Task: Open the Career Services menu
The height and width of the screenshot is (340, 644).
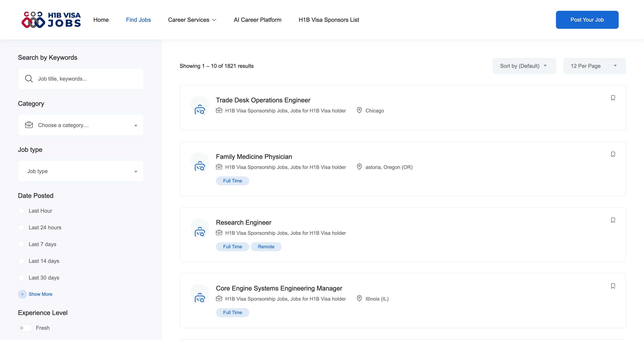Action: (192, 20)
